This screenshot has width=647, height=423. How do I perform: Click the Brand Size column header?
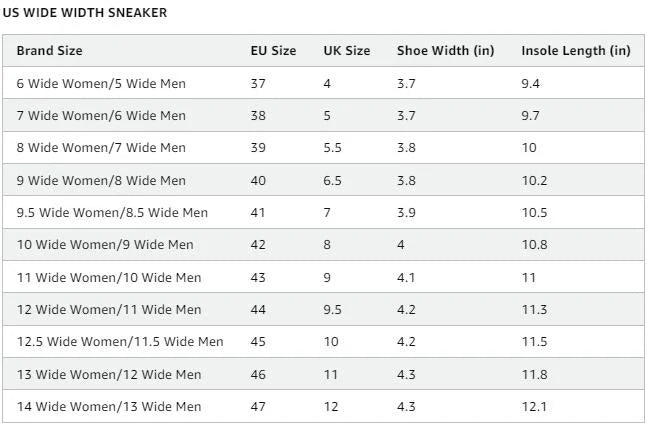click(x=49, y=51)
